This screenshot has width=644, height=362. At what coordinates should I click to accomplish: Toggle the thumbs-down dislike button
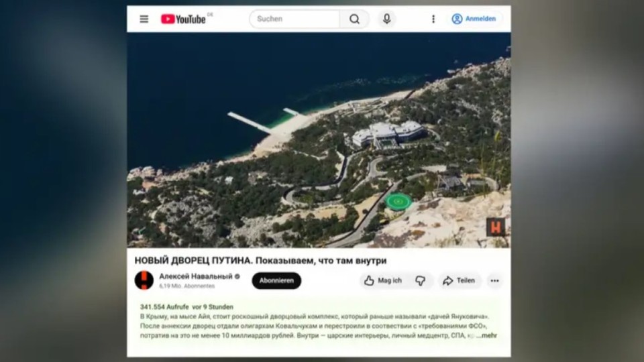click(x=420, y=281)
